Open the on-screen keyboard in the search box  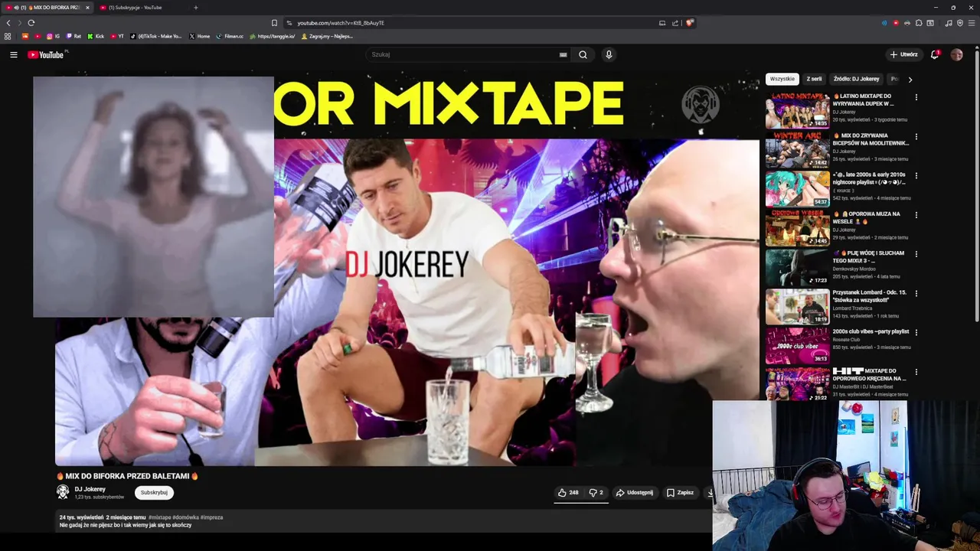tap(563, 54)
